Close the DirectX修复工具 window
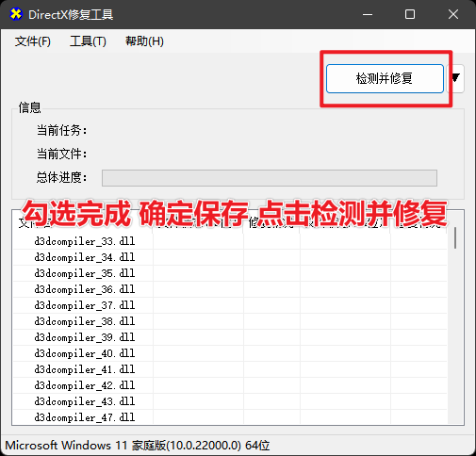Image resolution: width=476 pixels, height=456 pixels. tap(453, 14)
